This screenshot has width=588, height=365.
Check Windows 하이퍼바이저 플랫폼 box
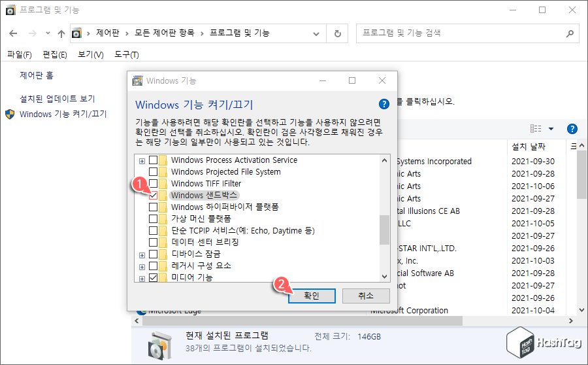point(153,207)
